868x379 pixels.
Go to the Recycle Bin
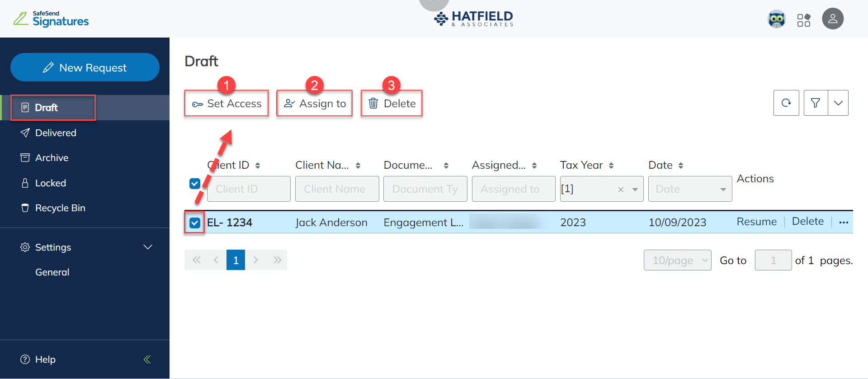(60, 208)
